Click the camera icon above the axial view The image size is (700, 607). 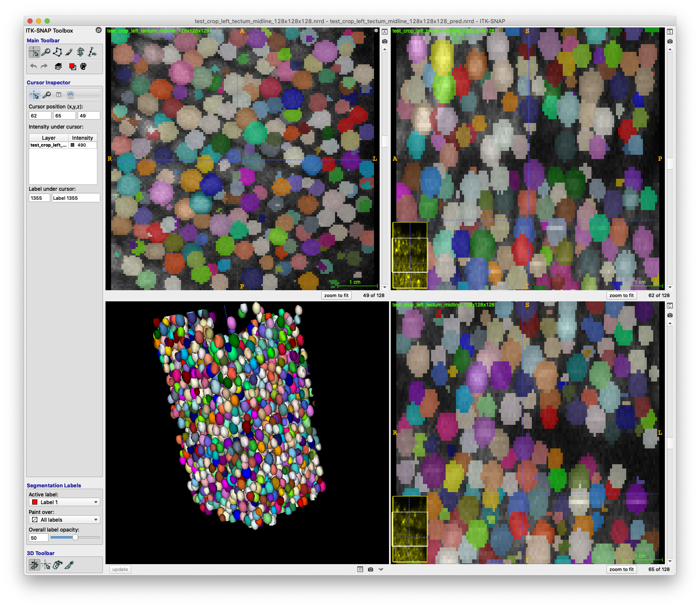coord(384,42)
